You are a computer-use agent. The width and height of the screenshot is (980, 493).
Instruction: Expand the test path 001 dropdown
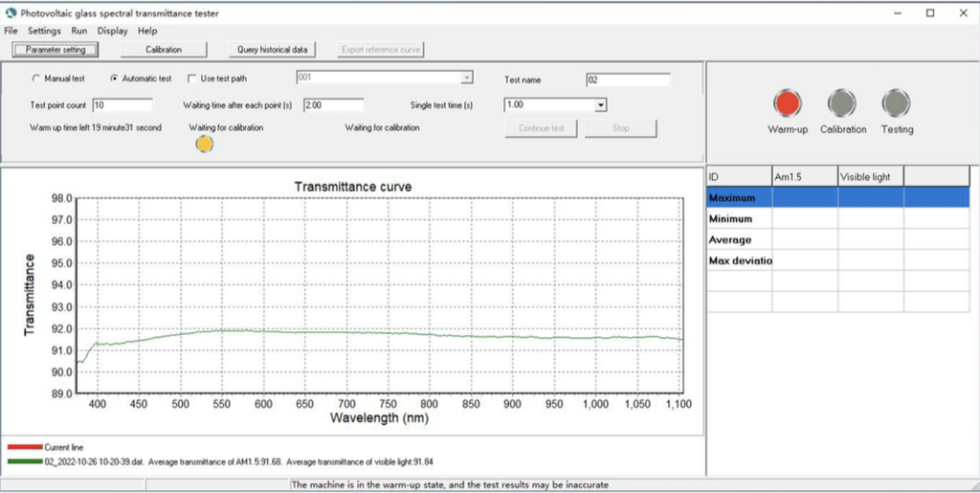tap(466, 78)
